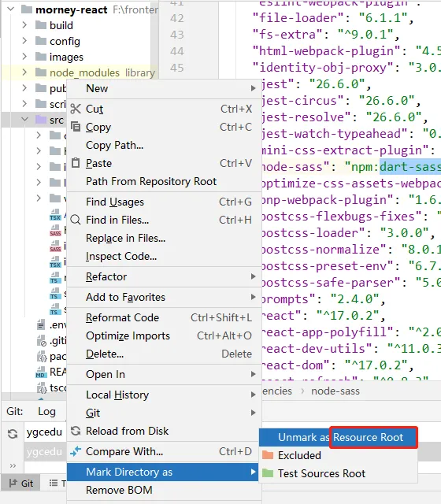Expand the build folder
The width and height of the screenshot is (441, 504).
pyautogui.click(x=24, y=25)
